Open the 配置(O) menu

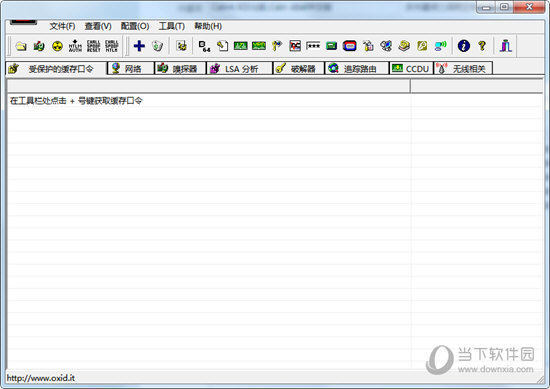tap(135, 26)
